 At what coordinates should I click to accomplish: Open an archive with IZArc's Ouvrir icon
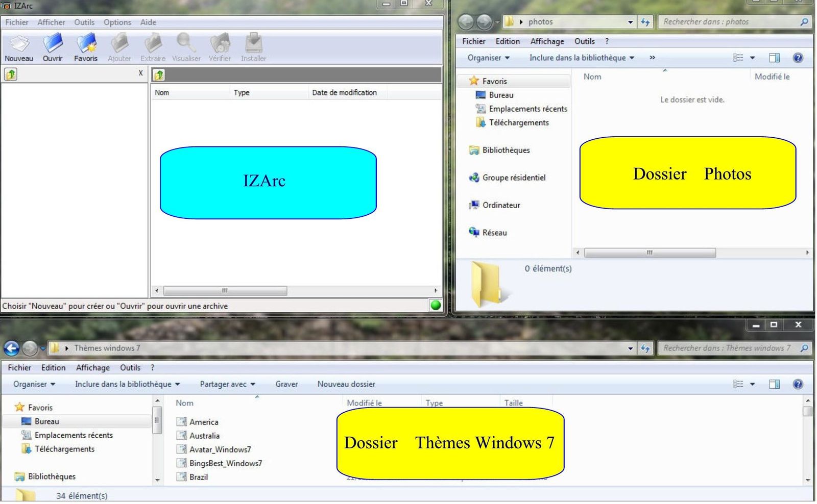tap(53, 43)
